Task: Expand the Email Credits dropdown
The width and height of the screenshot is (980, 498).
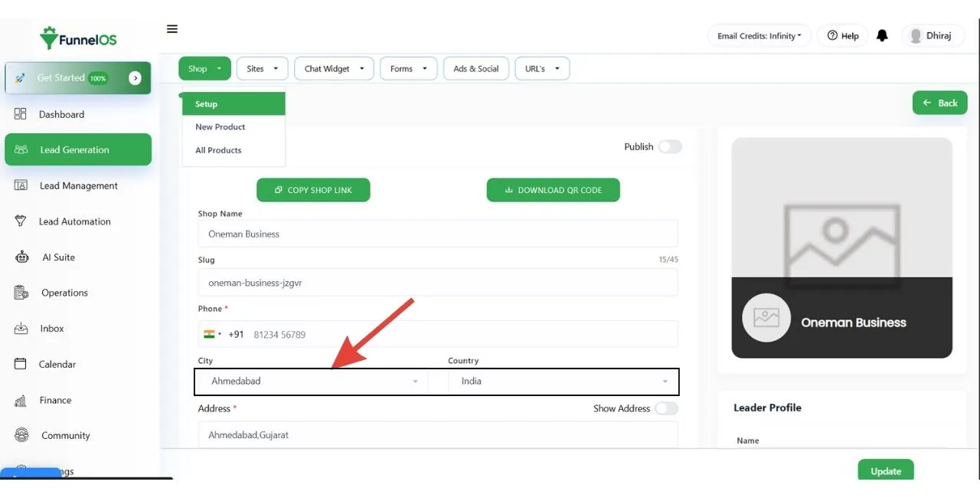Action: coord(759,36)
